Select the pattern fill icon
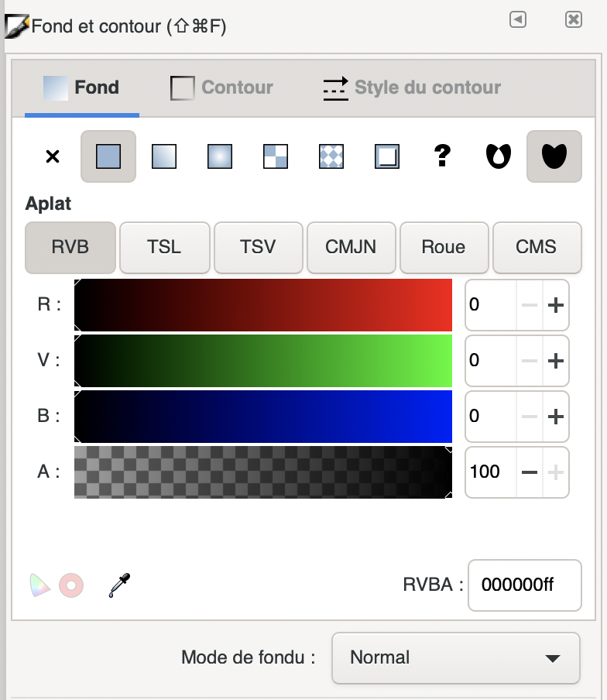Image resolution: width=607 pixels, height=700 pixels. point(331,156)
